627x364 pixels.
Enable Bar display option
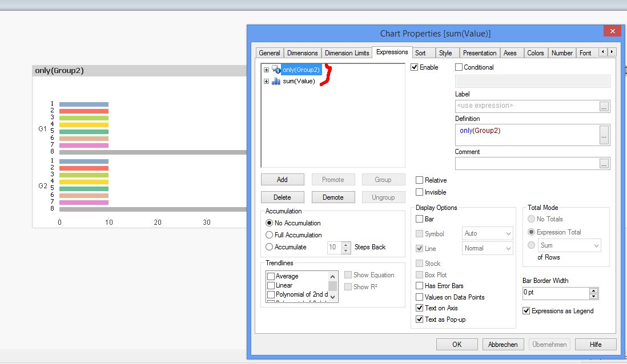click(x=420, y=219)
